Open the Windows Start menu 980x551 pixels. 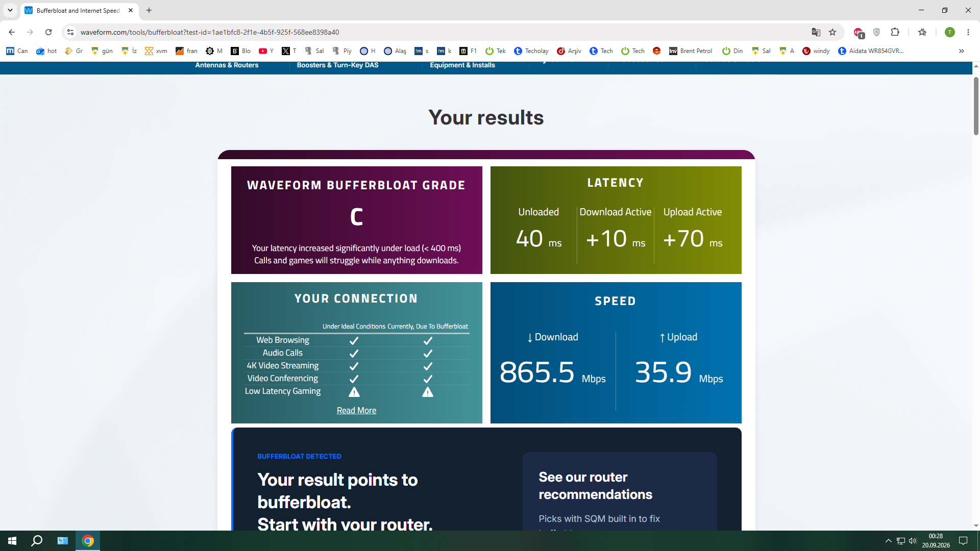point(12,541)
